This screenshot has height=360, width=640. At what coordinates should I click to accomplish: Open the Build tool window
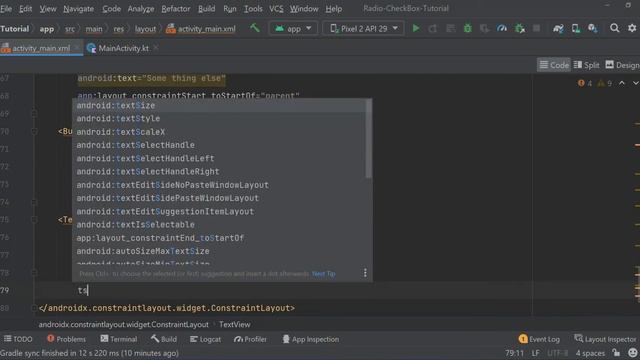(164, 339)
